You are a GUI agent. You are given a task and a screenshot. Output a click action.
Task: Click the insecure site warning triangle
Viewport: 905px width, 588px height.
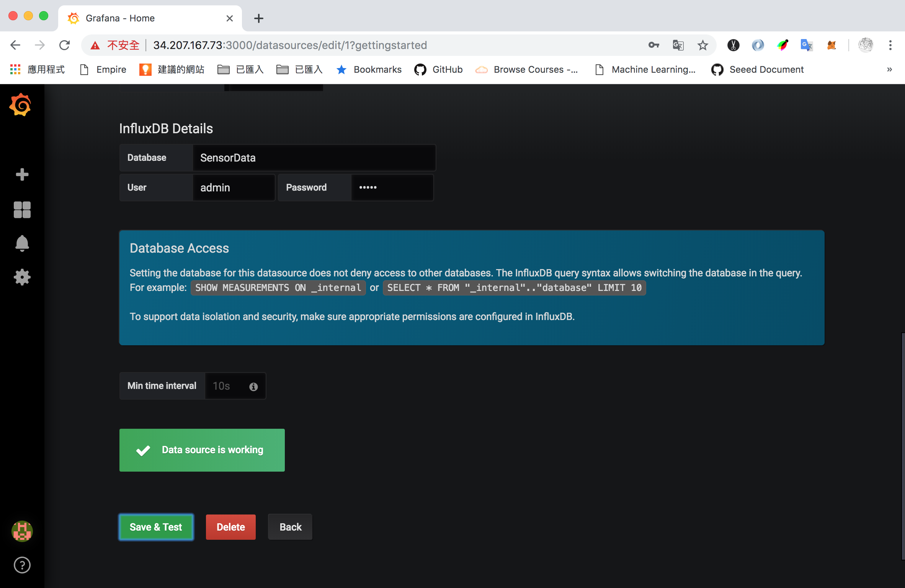click(95, 46)
